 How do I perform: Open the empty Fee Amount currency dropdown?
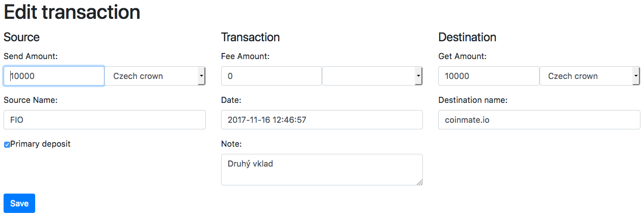coord(372,76)
